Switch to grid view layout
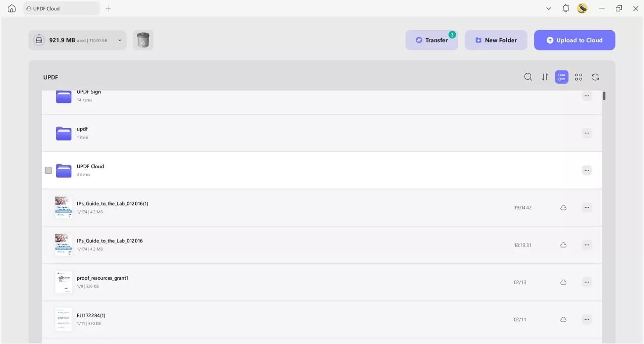Image resolution: width=644 pixels, height=344 pixels. pyautogui.click(x=578, y=77)
